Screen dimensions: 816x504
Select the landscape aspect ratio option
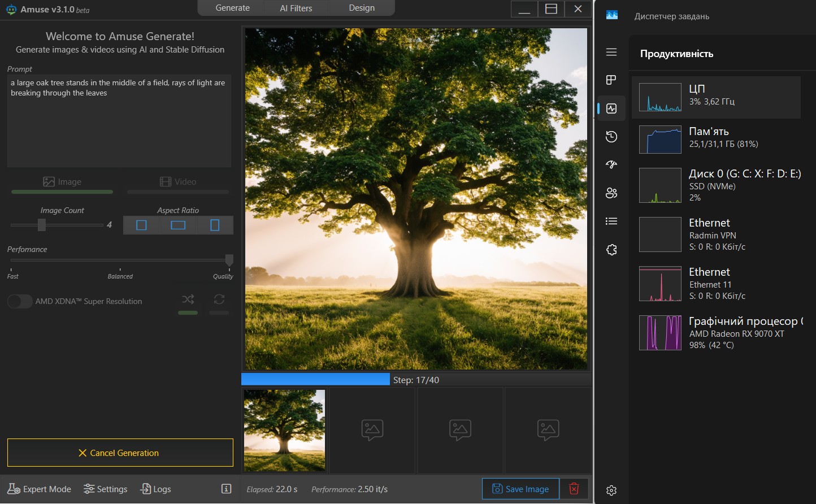(178, 225)
